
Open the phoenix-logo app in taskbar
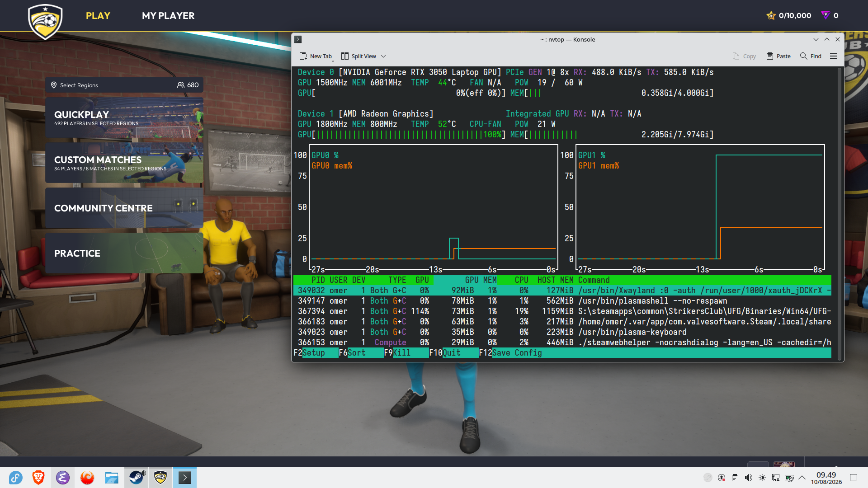[87, 478]
